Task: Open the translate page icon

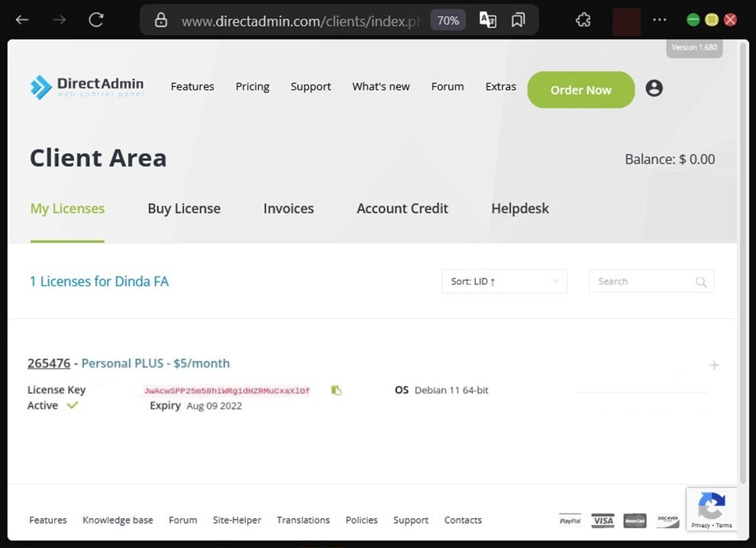Action: click(487, 20)
